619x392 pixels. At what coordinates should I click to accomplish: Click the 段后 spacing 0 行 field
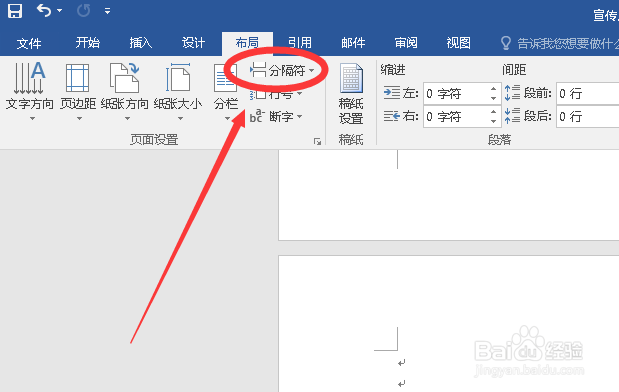coord(588,116)
